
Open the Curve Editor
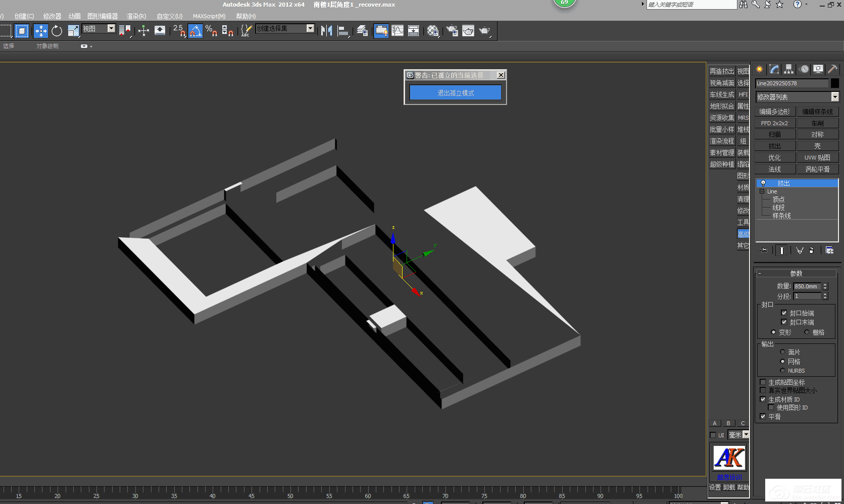[x=398, y=31]
